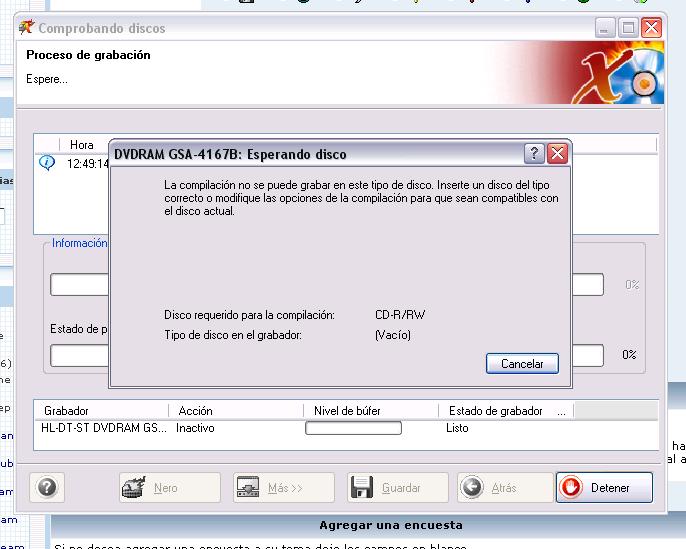The width and height of the screenshot is (686, 549).
Task: Click the Nero flame icon in title bar
Action: tap(26, 28)
